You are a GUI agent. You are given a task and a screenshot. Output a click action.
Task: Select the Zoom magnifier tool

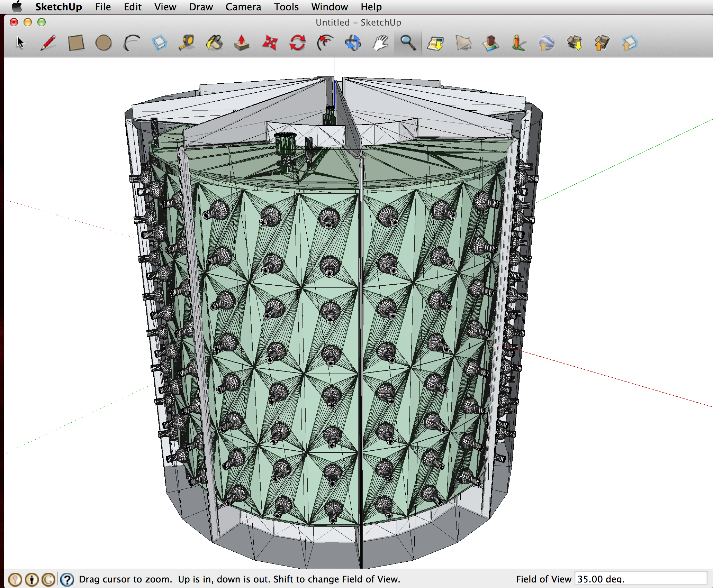408,43
